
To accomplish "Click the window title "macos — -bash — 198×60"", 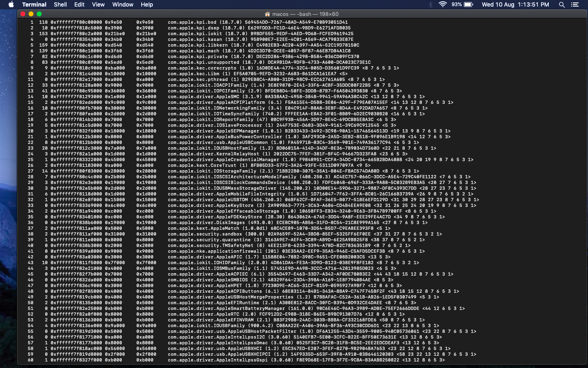I will pos(305,14).
